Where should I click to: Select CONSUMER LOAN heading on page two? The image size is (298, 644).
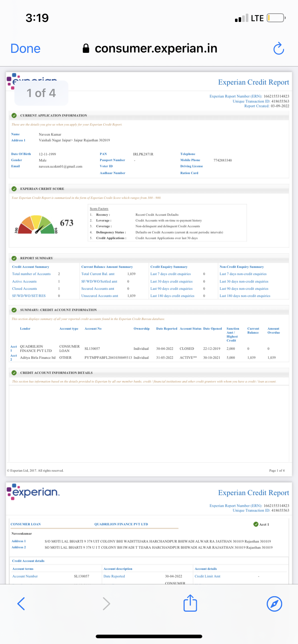(26, 524)
